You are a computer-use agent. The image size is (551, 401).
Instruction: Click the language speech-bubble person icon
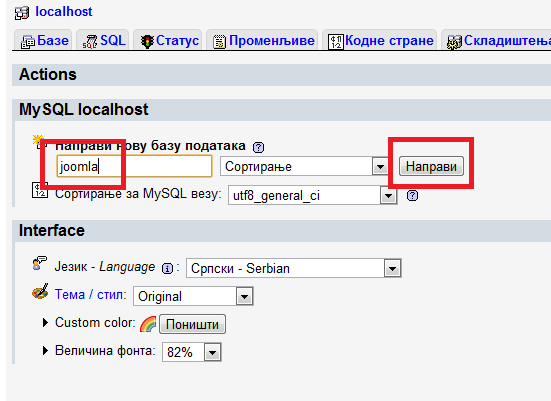39,263
